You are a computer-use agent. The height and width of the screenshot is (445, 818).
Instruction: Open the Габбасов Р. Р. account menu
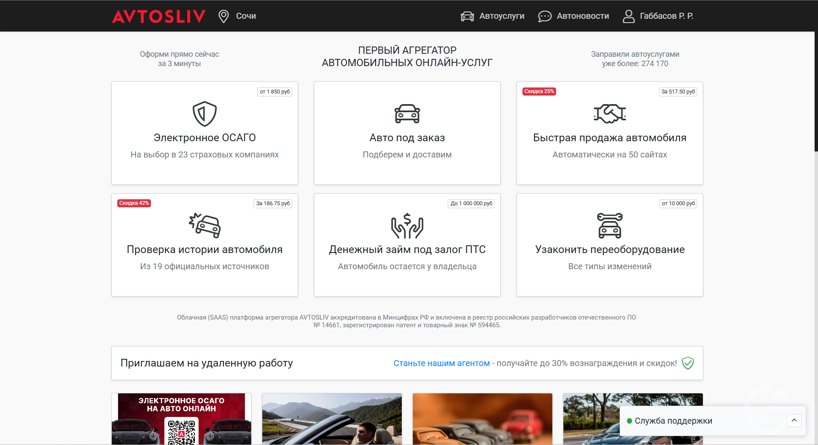tap(667, 16)
